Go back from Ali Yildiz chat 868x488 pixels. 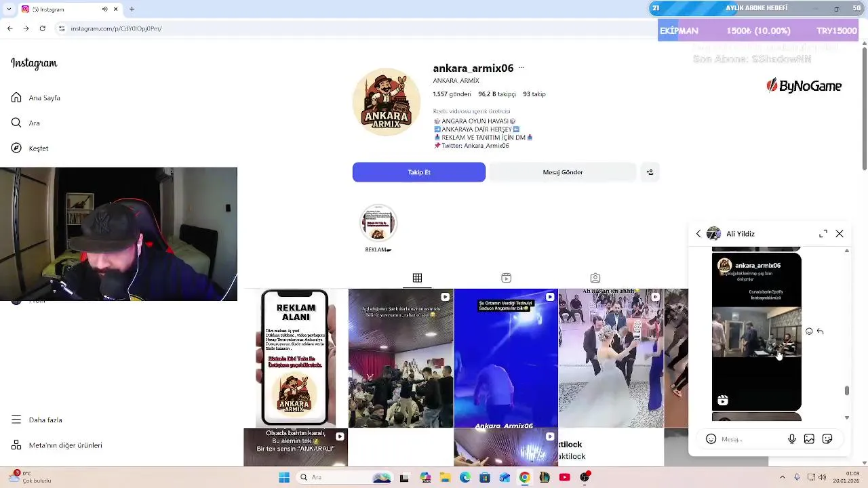tap(698, 234)
